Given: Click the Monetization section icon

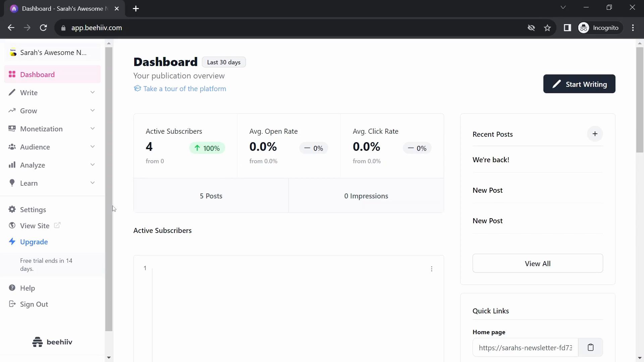Looking at the screenshot, I should coord(11,129).
